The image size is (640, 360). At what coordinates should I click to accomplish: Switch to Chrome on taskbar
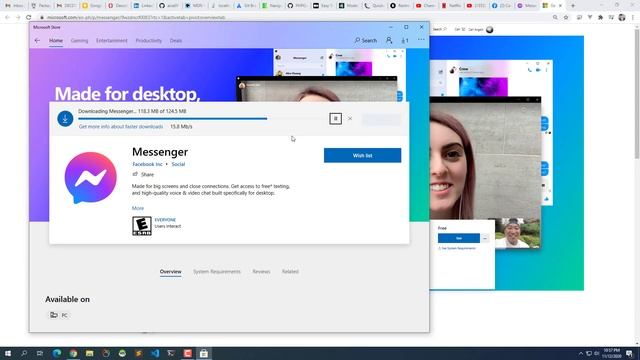73,353
